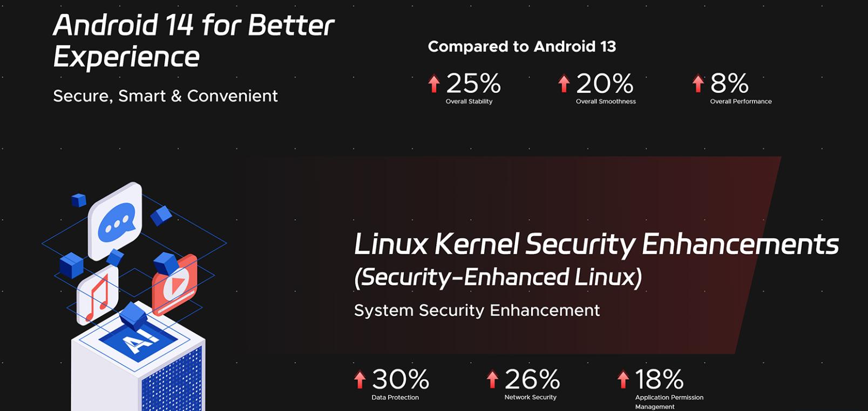Viewport: 868px width, 411px height.
Task: Click the red arrow beside 26%
Action: click(492, 380)
